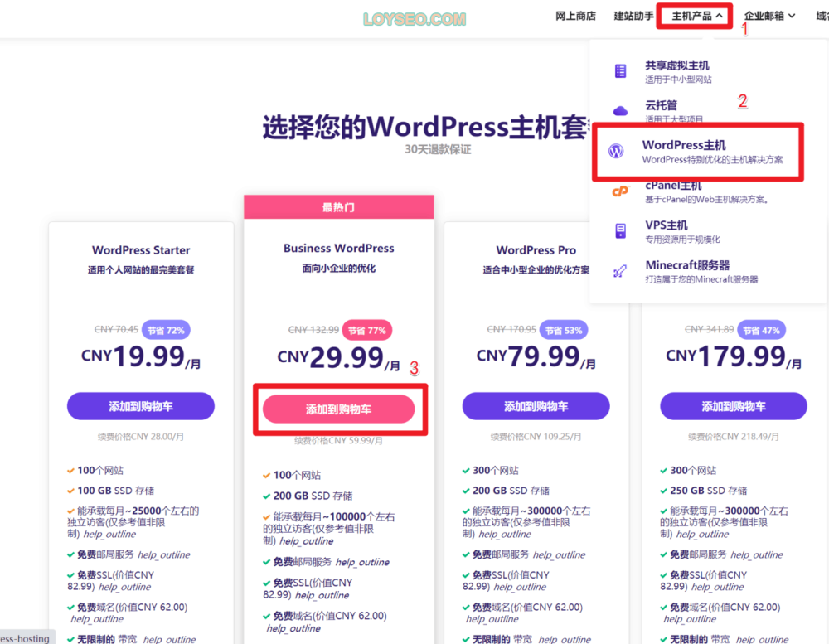Click the WordPress logo icon in menu

(616, 151)
